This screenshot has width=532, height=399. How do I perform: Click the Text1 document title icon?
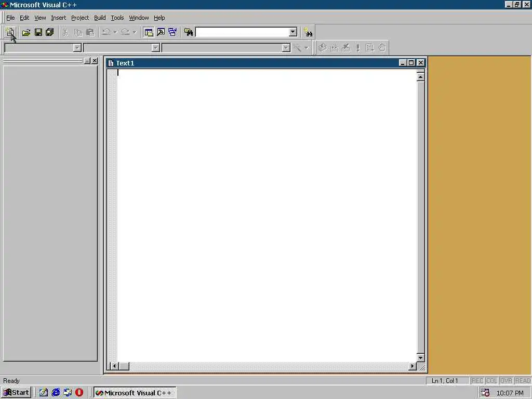(111, 63)
